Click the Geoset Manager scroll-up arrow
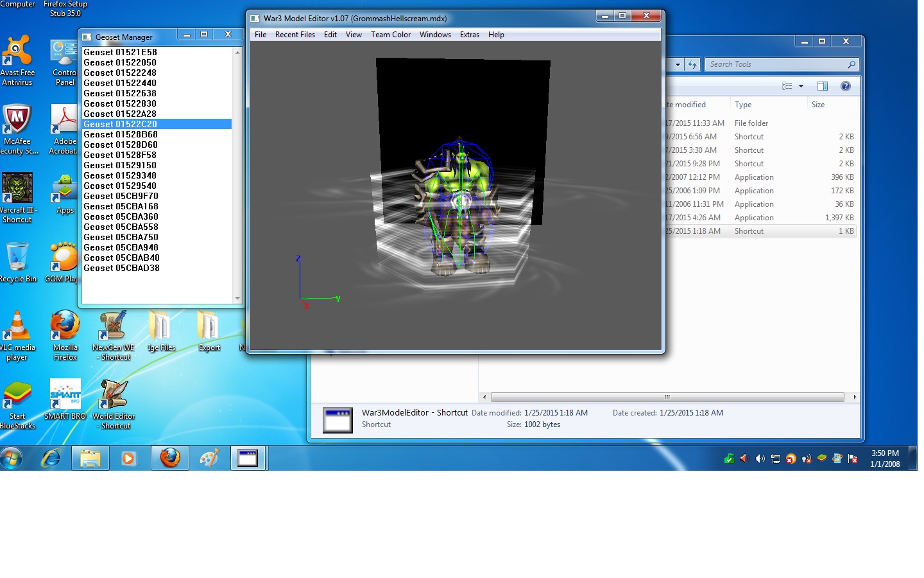 237,52
